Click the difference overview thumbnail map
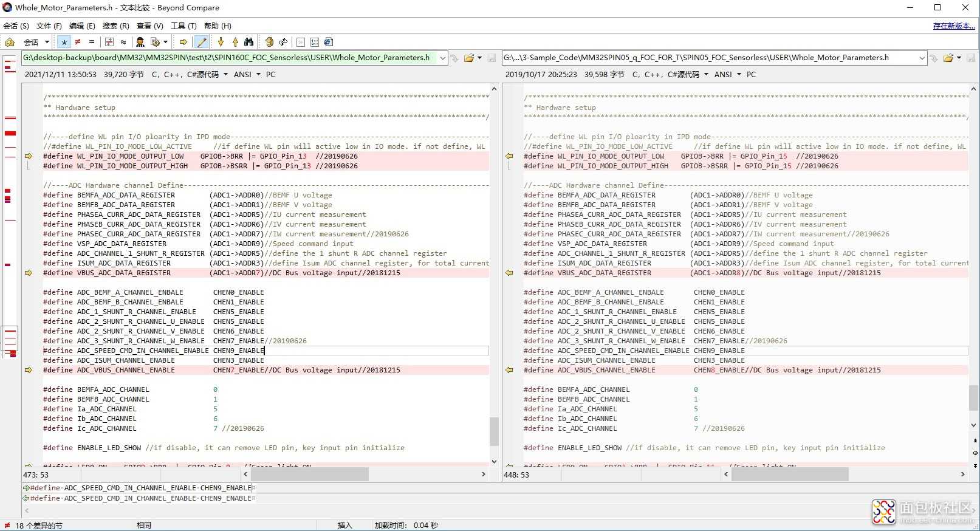Viewport: 980px width, 531px height. [x=10, y=207]
